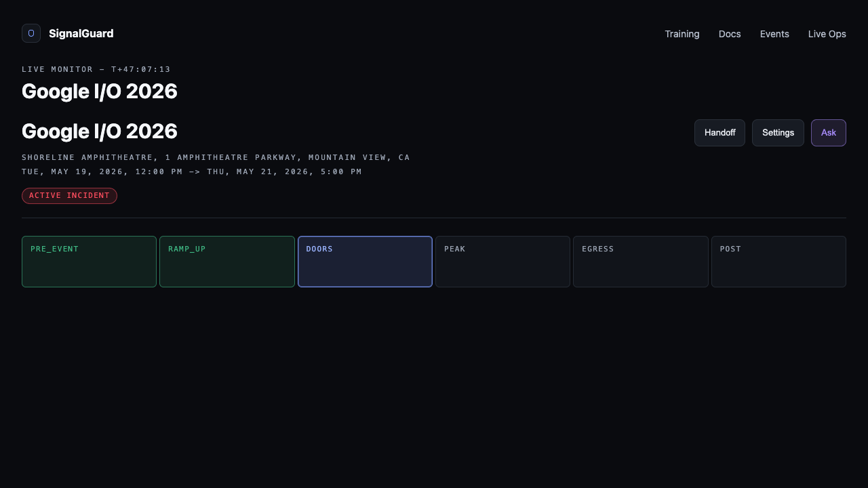This screenshot has height=488, width=868.
Task: Open the Docs navigation link
Action: 730,34
